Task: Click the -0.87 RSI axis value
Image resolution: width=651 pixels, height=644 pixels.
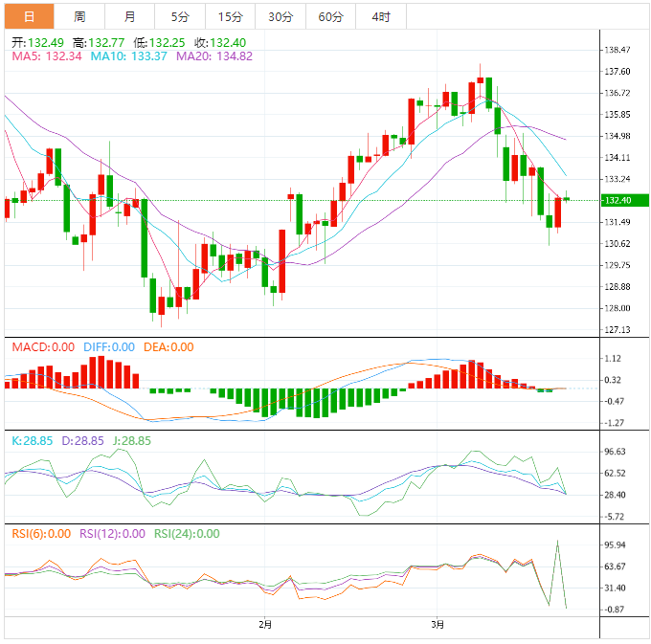Action: click(614, 610)
